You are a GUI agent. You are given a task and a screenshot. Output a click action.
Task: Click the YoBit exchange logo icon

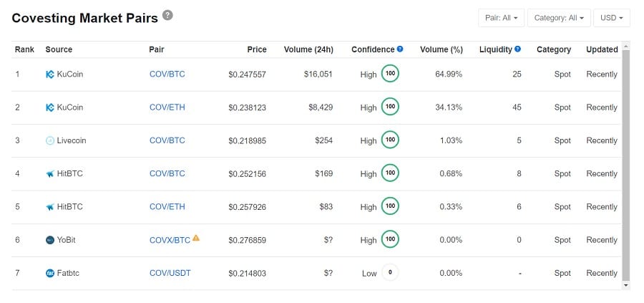coord(50,240)
